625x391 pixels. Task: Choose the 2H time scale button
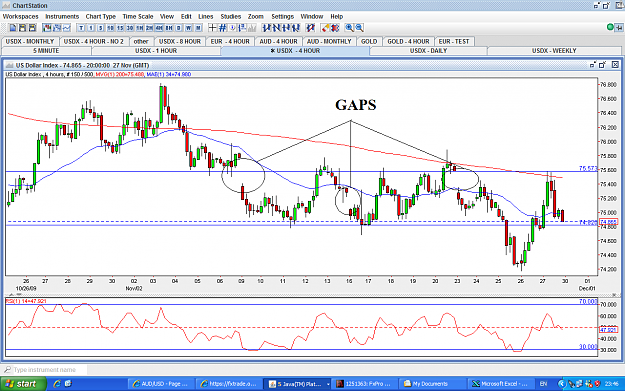point(149,28)
